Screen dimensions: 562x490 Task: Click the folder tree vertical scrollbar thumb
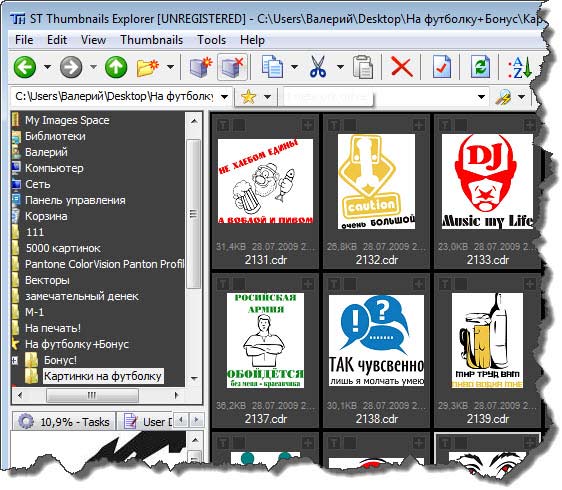[194, 214]
